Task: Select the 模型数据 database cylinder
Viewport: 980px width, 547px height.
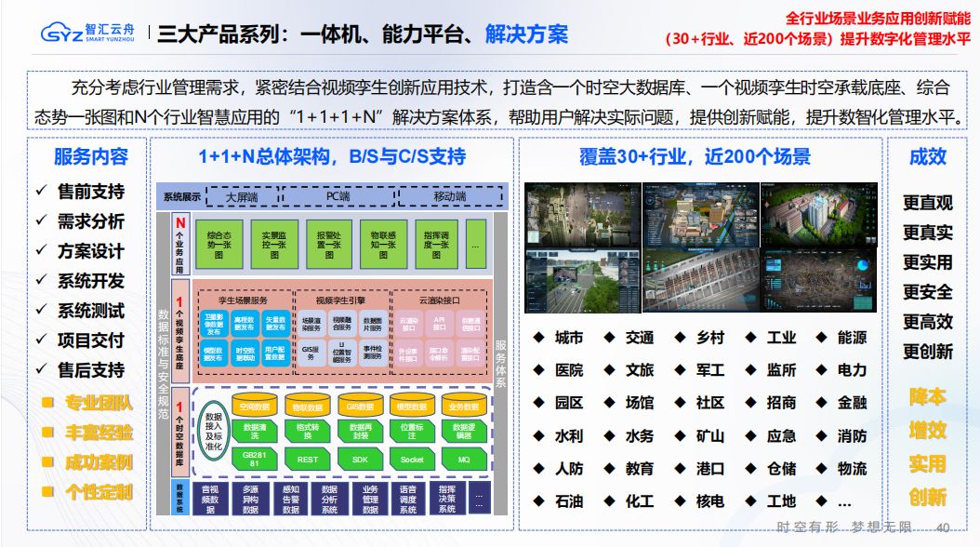Action: coord(412,407)
